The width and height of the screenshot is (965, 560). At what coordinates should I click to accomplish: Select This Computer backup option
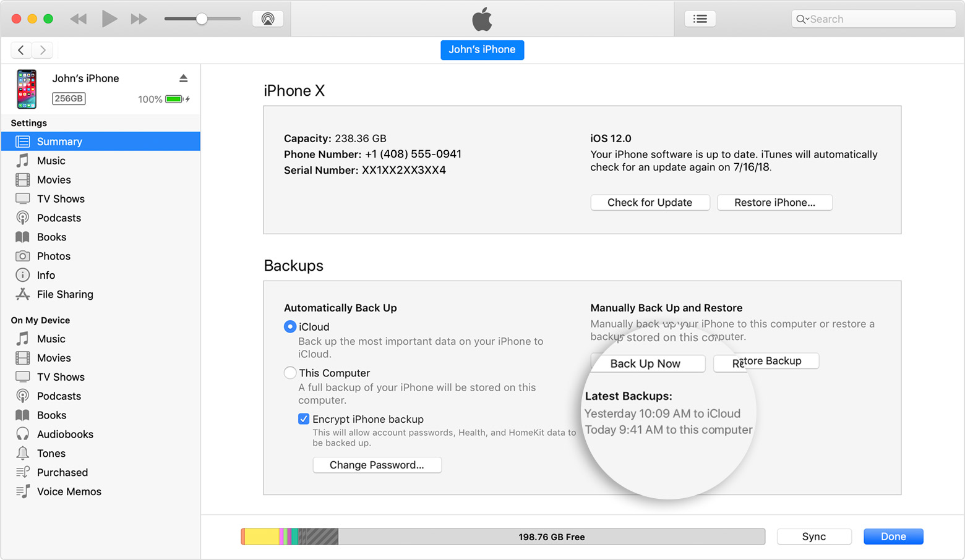click(290, 373)
